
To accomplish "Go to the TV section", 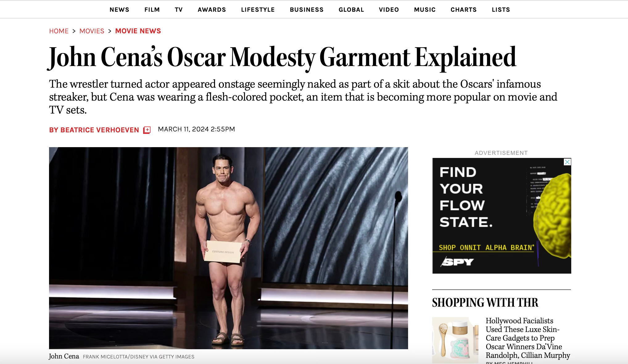I will coord(179,10).
